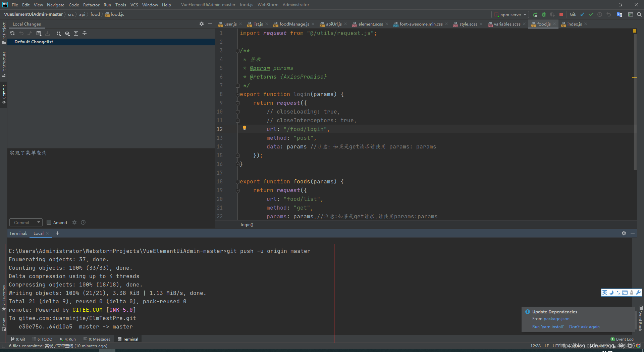Viewport: 644px width, 352px height.
Task: Close the user.js editor tab
Action: 240,24
